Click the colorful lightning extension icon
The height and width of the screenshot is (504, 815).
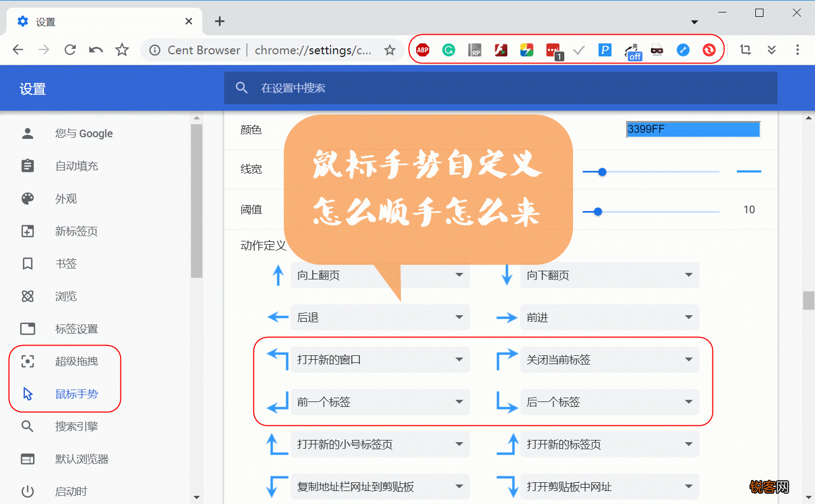(527, 50)
